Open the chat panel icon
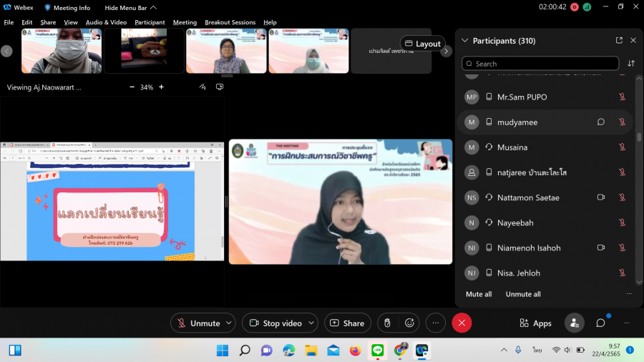The height and width of the screenshot is (362, 644). (x=600, y=323)
